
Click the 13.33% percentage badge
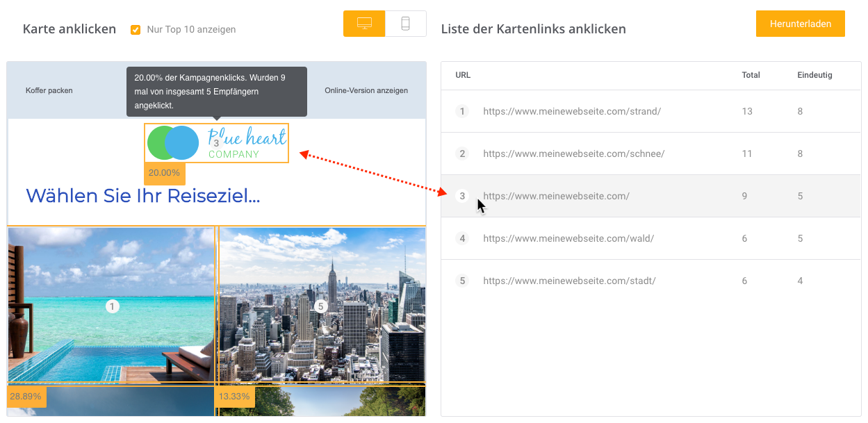pos(234,397)
